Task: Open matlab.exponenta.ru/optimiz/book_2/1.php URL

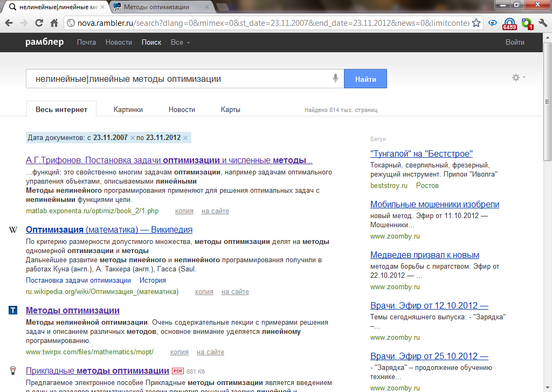Action: [x=92, y=211]
